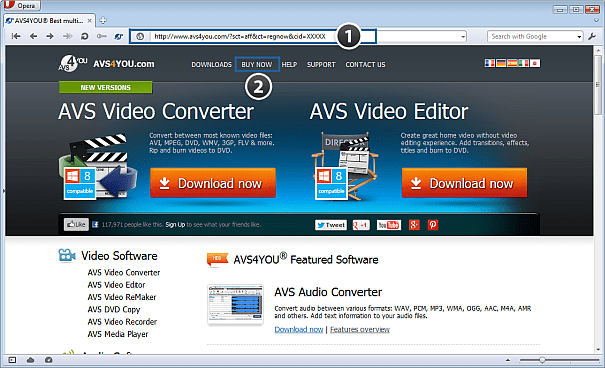Image resolution: width=605 pixels, height=368 pixels.
Task: Switch language to Japanese flag
Action: point(535,63)
